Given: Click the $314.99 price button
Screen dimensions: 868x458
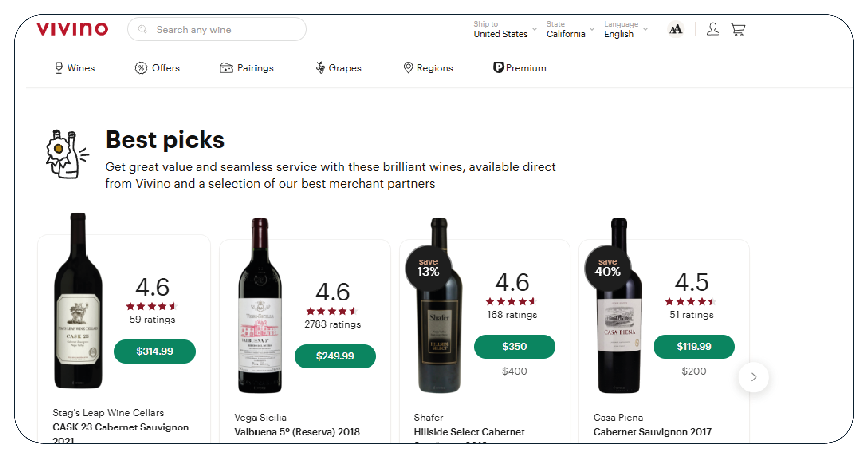Looking at the screenshot, I should pos(155,351).
